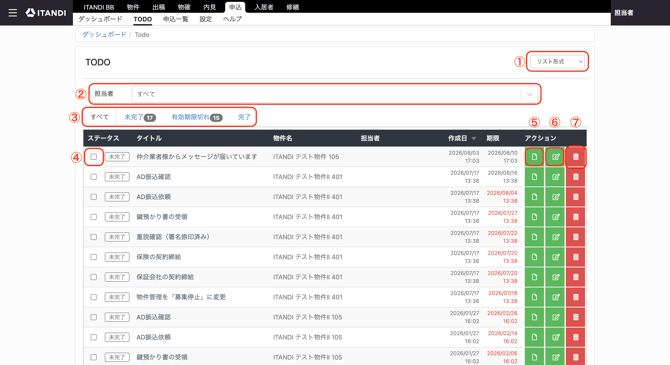Open the 出稿 top navigation item
This screenshot has width=670, height=365.
159,7
